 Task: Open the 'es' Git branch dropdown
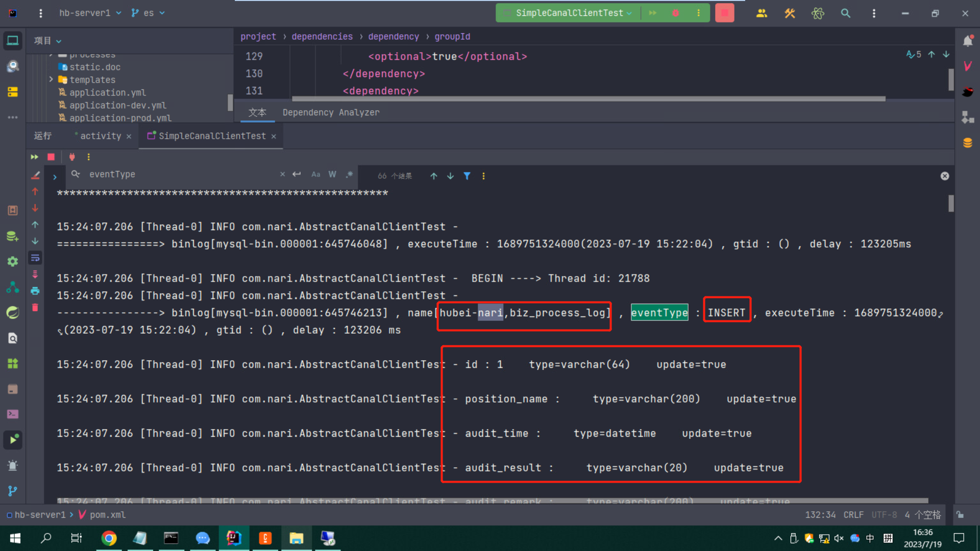(148, 13)
